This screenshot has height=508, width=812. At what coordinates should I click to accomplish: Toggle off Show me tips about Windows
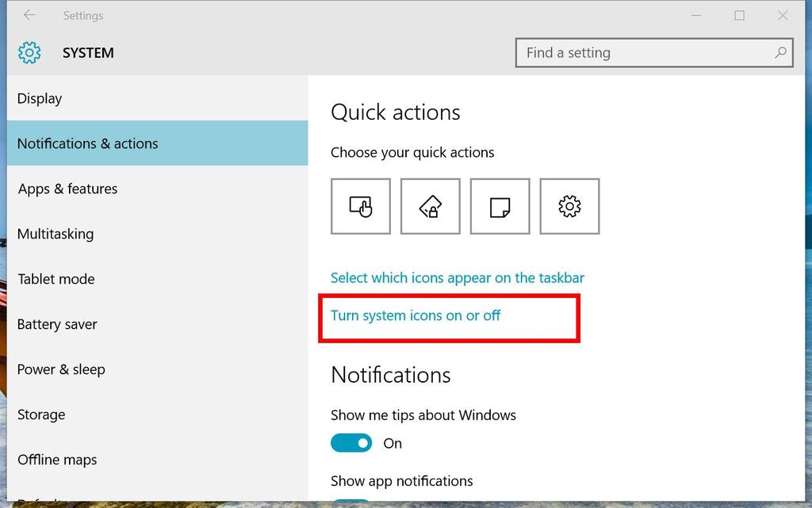tap(351, 442)
